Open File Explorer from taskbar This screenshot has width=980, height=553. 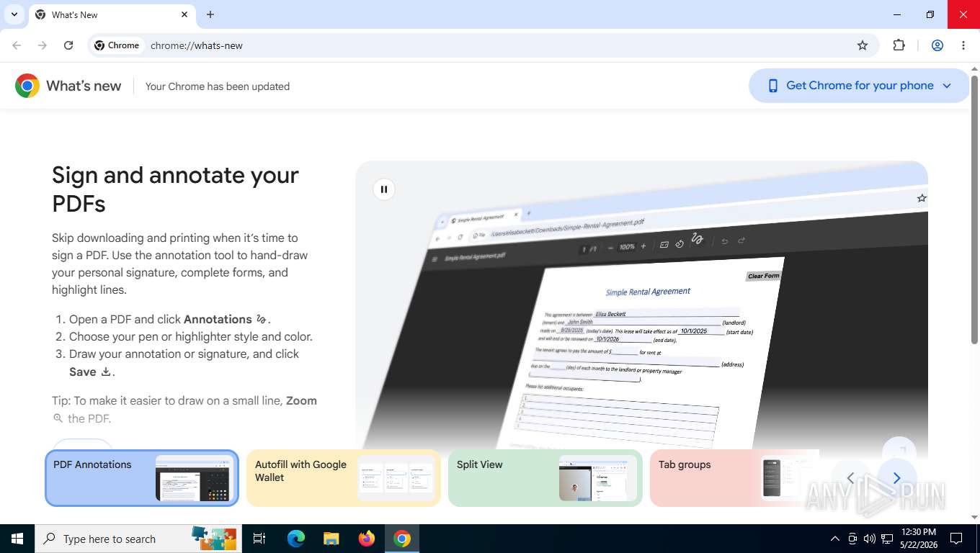331,539
